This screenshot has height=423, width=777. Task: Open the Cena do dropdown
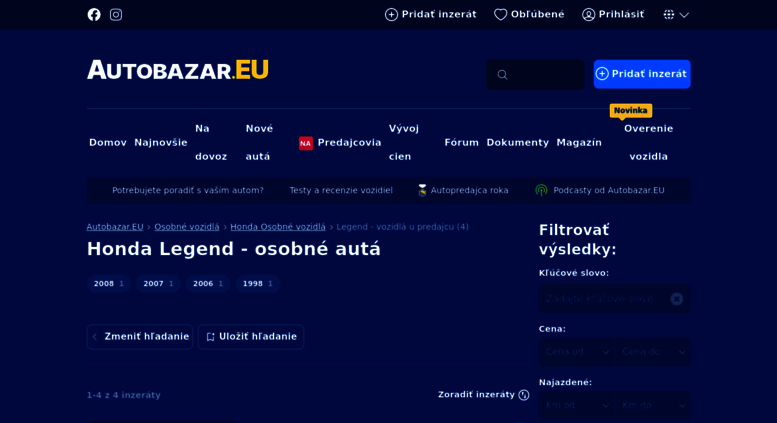pos(653,352)
